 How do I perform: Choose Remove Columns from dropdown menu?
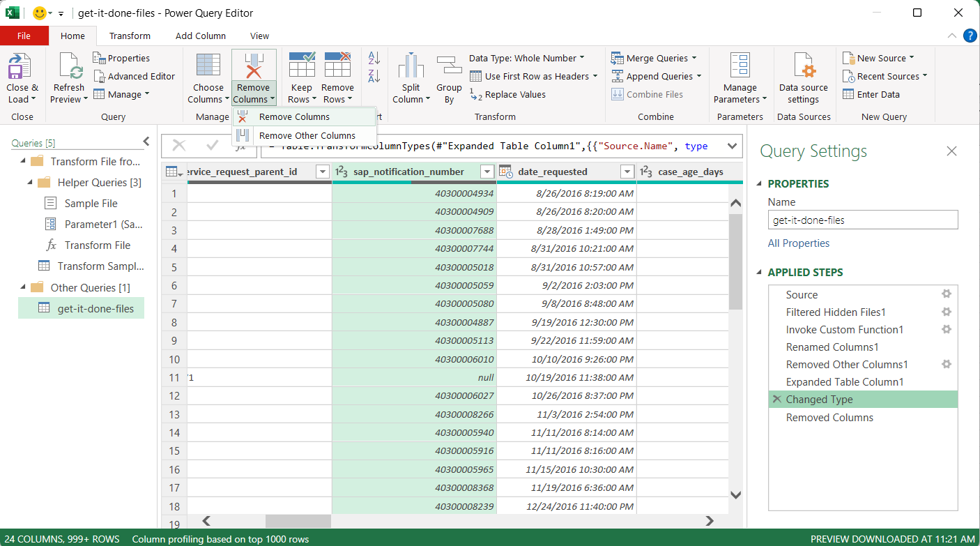[x=304, y=117]
